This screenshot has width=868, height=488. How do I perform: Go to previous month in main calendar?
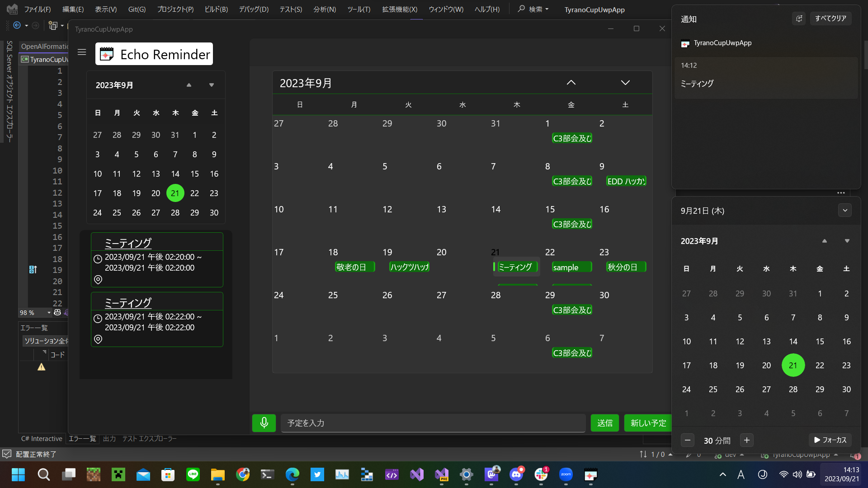pos(571,83)
